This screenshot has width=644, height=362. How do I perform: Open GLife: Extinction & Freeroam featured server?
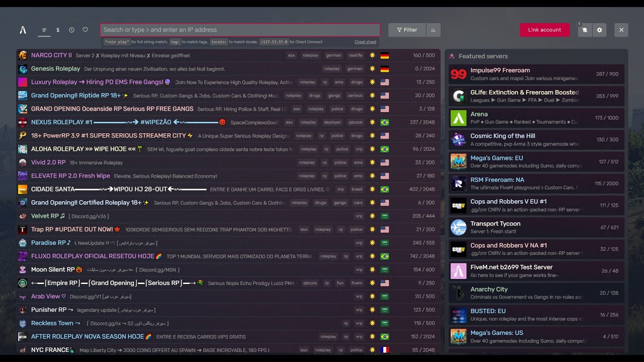point(536,96)
